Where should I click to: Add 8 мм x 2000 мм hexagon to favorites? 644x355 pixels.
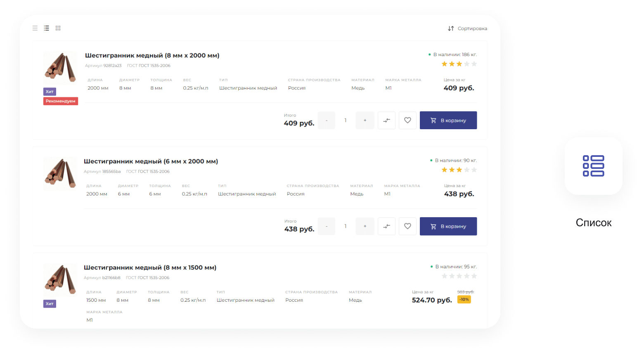[407, 121]
